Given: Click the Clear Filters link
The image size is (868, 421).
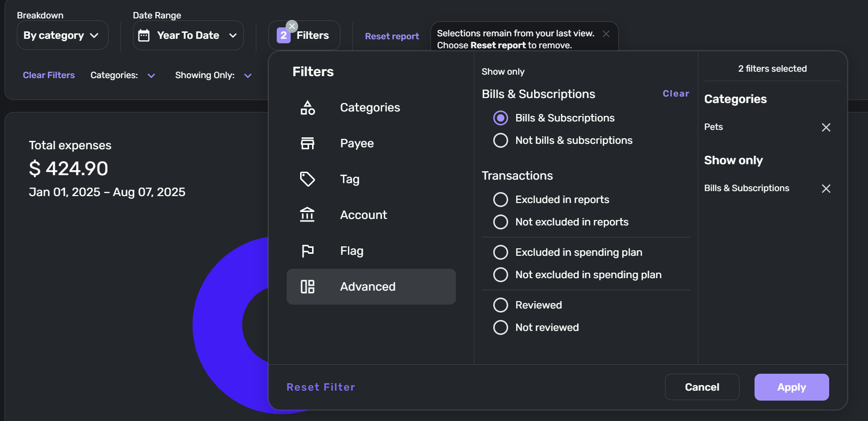Looking at the screenshot, I should tap(49, 75).
